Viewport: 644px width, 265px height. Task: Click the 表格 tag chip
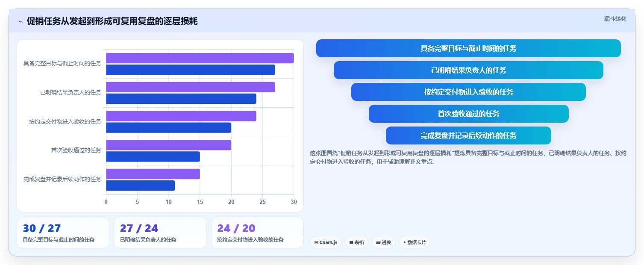coord(356,242)
